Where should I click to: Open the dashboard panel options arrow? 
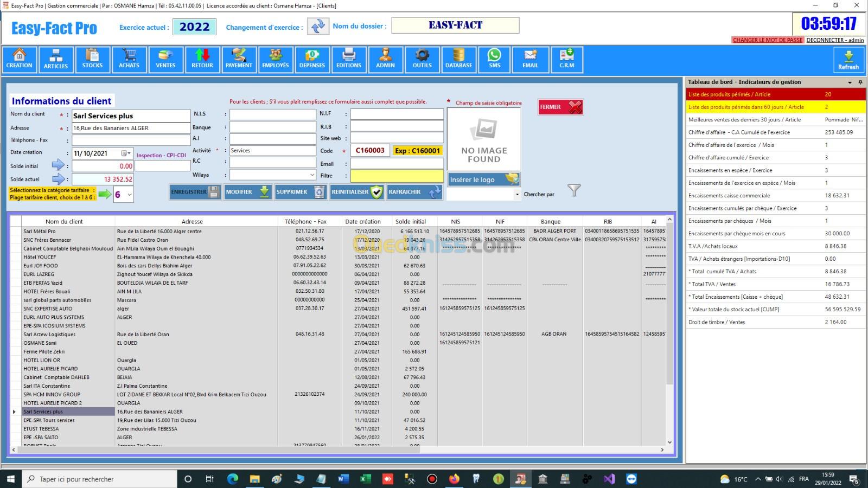coord(850,82)
